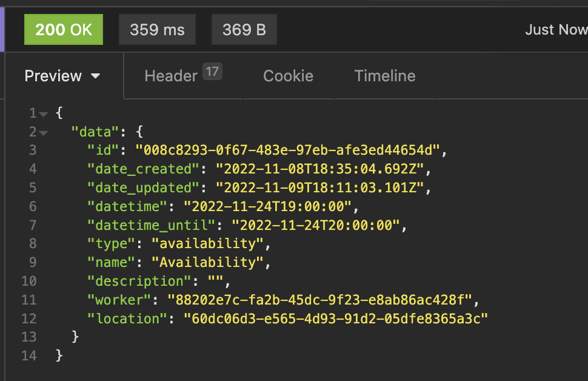Click the 369 B response size tag
The image size is (588, 381).
244,30
